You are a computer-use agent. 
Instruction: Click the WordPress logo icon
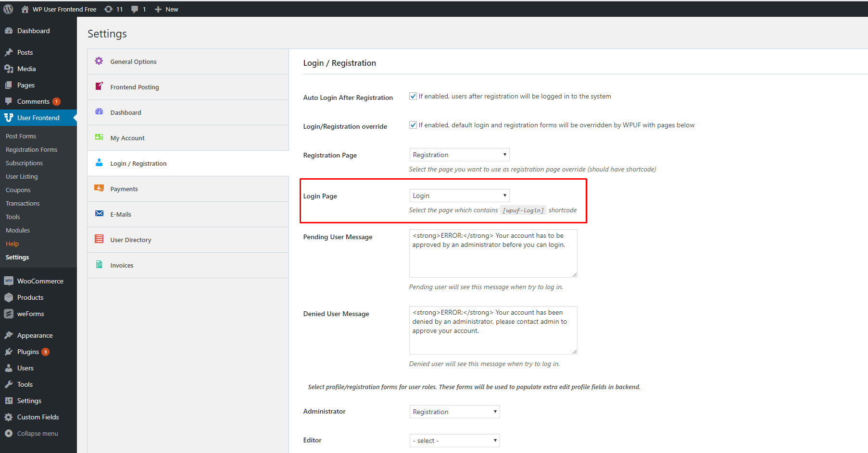(8, 9)
